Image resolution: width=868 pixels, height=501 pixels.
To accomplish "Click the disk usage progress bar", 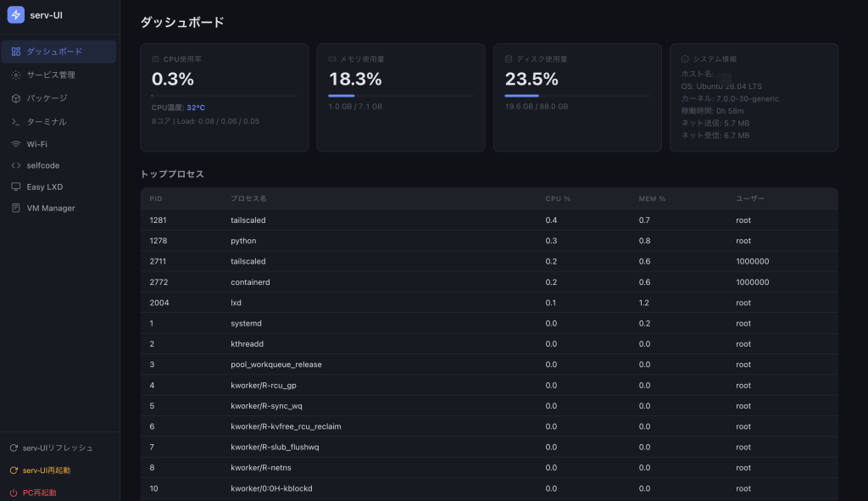I will 577,96.
